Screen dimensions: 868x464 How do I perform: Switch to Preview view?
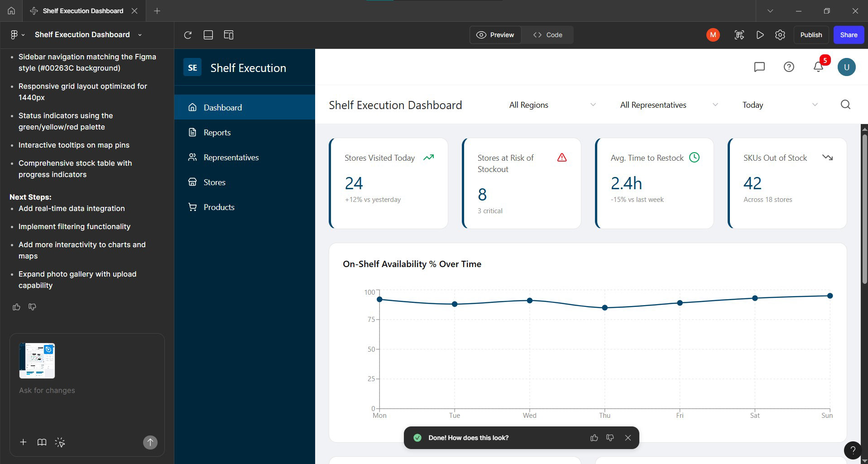pyautogui.click(x=495, y=35)
